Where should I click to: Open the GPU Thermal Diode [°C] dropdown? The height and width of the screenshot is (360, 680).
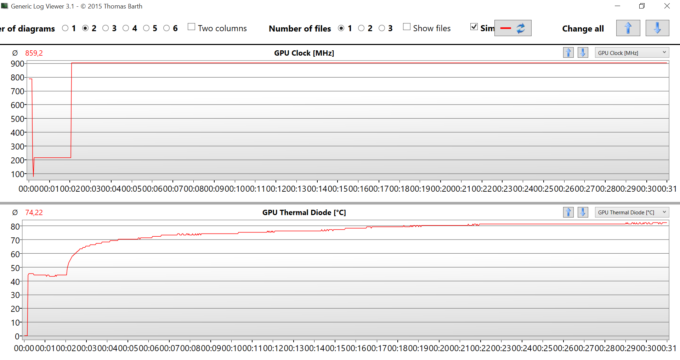tap(631, 212)
